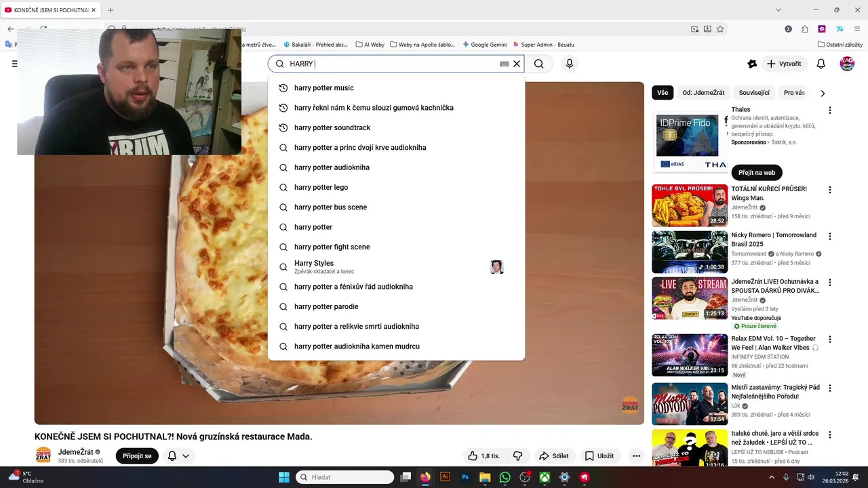Like the video with thumbs-up 1,8 tis.

tap(484, 456)
